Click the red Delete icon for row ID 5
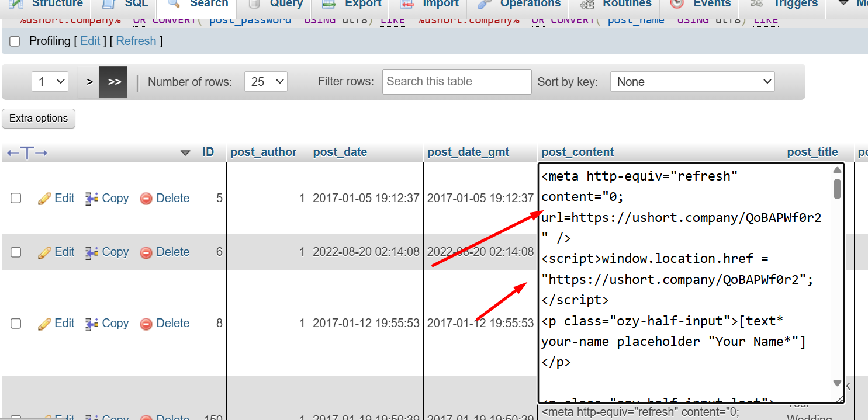Viewport: 868px width, 420px height. (x=146, y=199)
